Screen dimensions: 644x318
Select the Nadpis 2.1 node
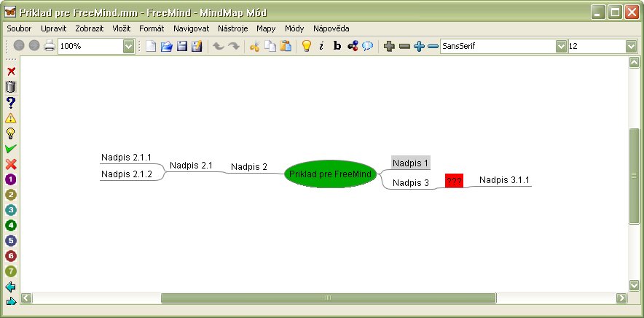click(191, 166)
